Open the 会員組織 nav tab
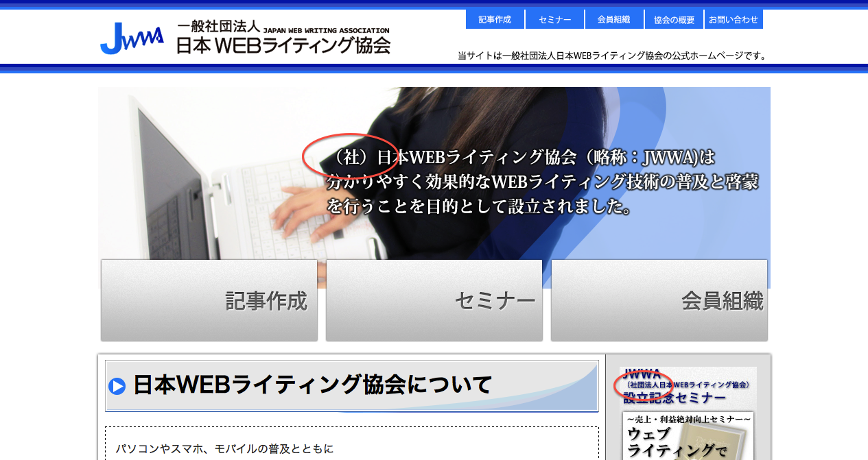The image size is (868, 460). (614, 19)
